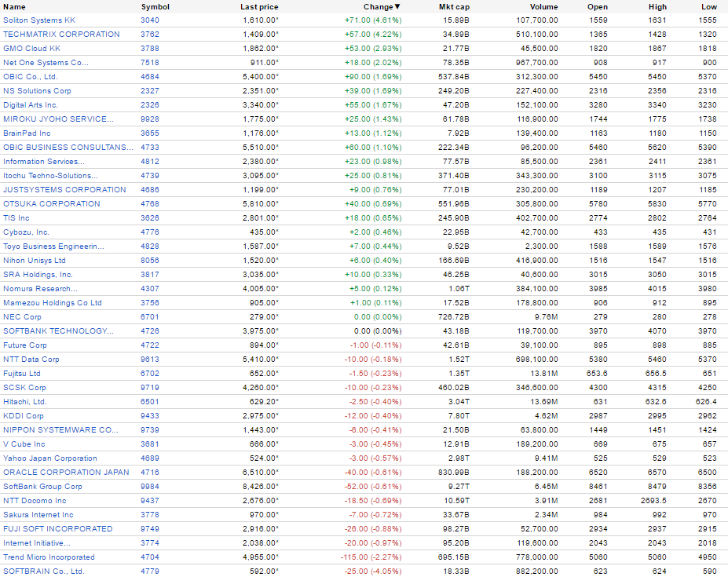728x577 pixels.
Task: Open FUJI SOFT INCORPORATED link
Action: pos(58,529)
